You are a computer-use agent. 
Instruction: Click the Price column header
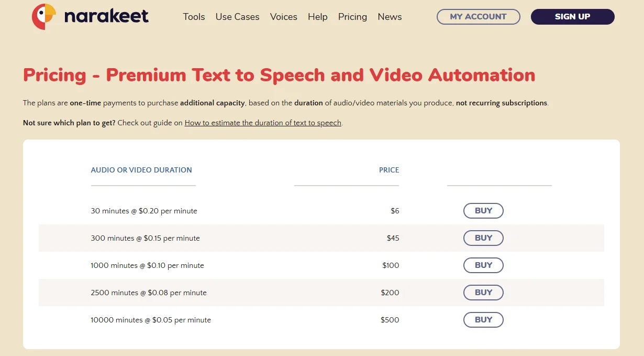389,170
